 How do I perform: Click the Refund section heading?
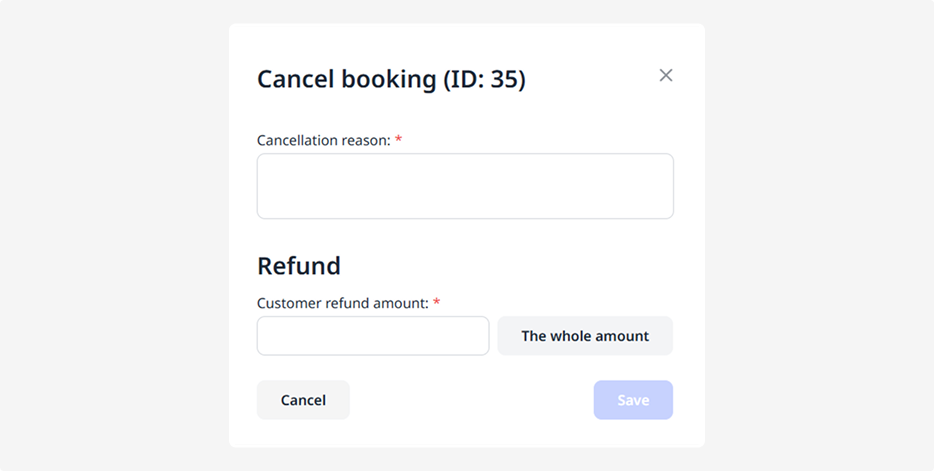299,265
